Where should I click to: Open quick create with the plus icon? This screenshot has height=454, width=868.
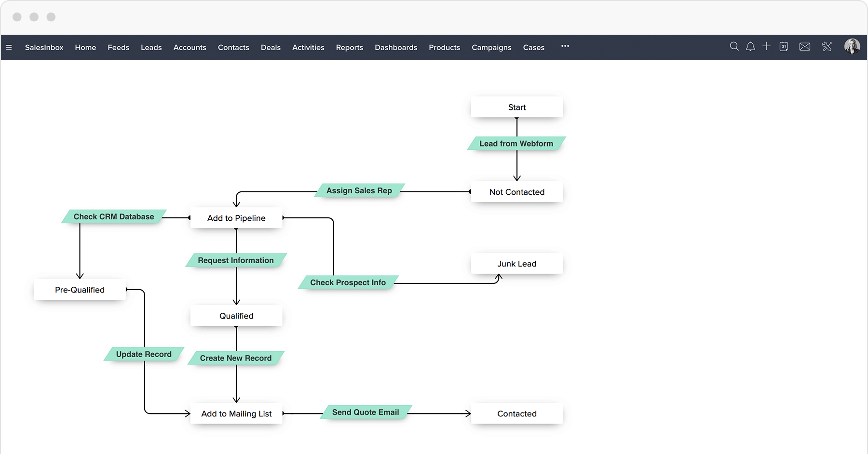pyautogui.click(x=766, y=47)
